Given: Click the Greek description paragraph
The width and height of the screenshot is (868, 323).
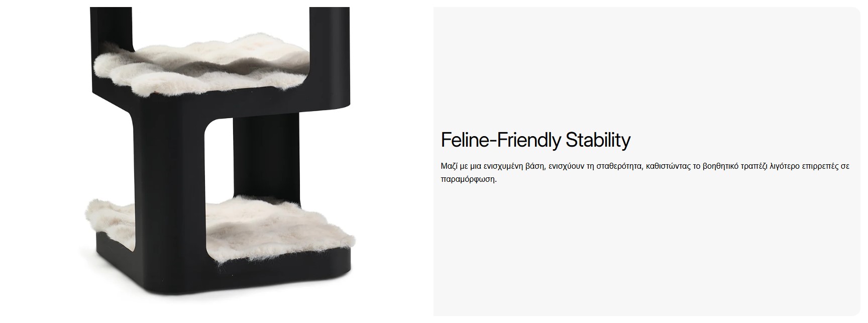Looking at the screenshot, I should 645,172.
